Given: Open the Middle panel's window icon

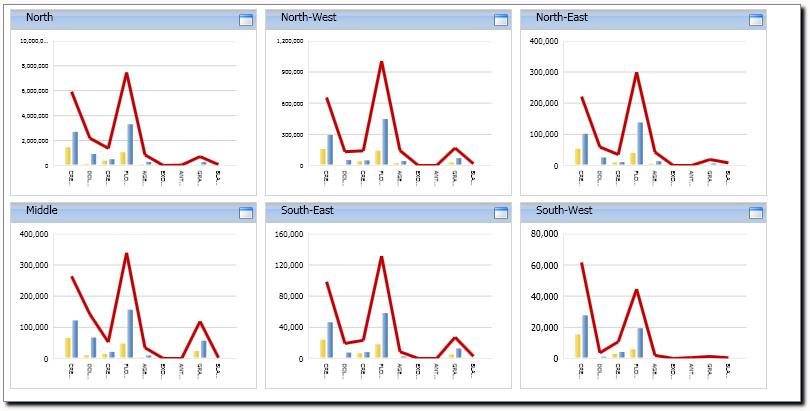Looking at the screenshot, I should (x=246, y=213).
